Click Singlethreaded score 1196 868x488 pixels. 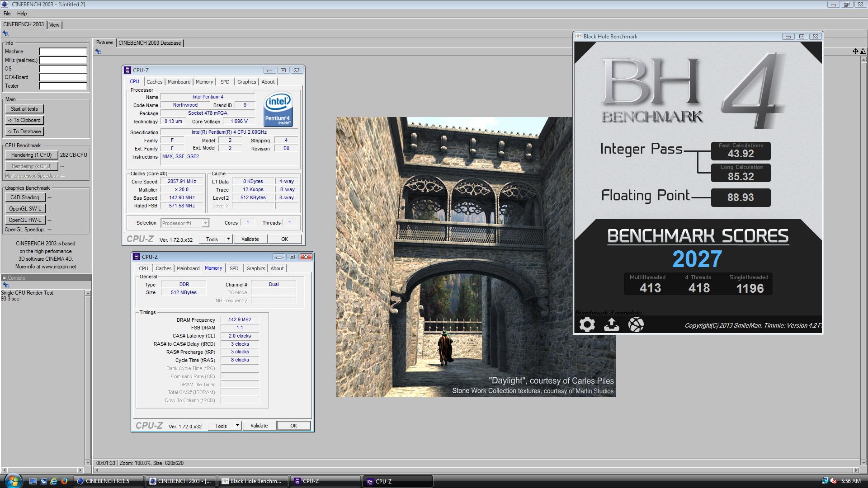pos(750,288)
